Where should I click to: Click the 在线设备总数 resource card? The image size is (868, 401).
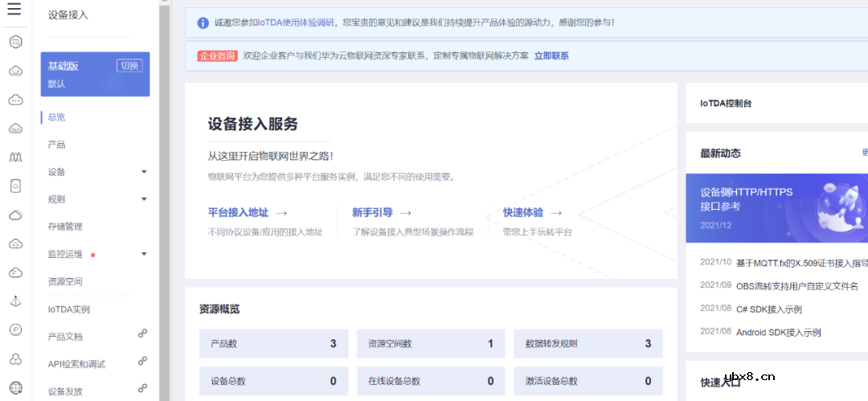click(432, 381)
